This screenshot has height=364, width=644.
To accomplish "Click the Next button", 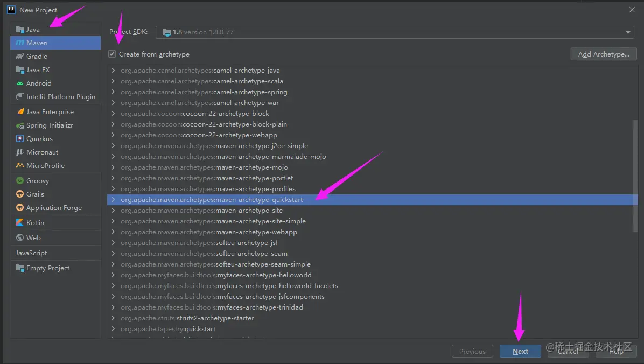I will click(520, 351).
